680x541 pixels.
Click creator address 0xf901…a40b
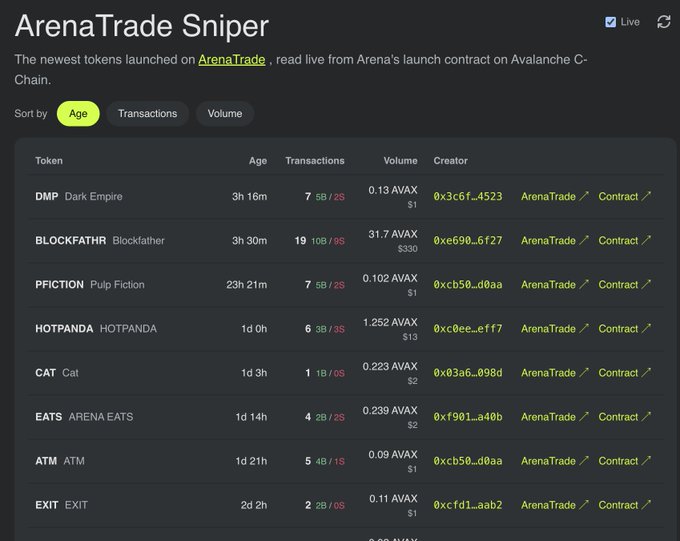[468, 417]
